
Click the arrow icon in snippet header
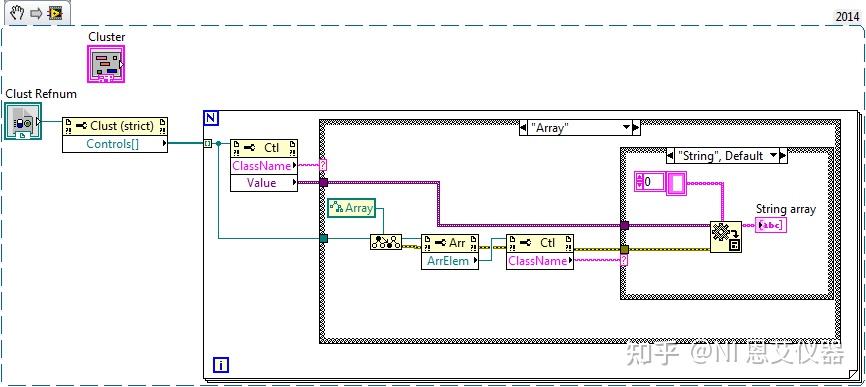[x=36, y=13]
